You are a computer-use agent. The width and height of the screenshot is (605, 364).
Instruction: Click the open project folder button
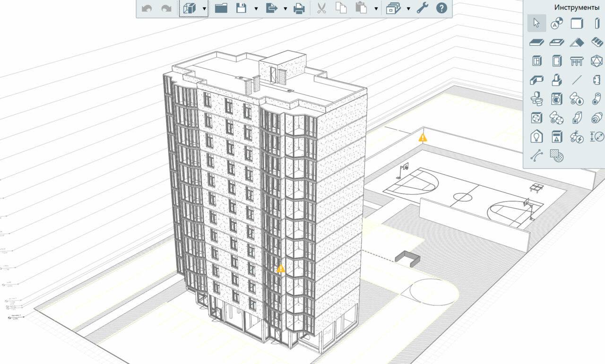[221, 8]
